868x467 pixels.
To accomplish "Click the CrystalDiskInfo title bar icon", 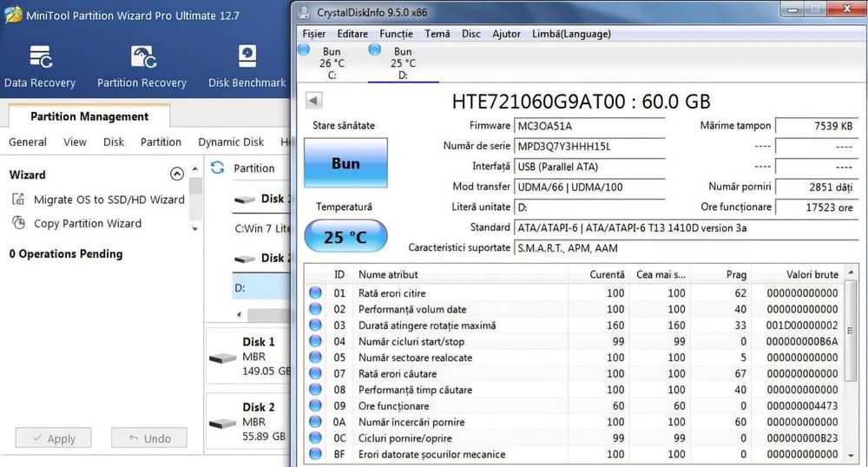I will coord(303,12).
